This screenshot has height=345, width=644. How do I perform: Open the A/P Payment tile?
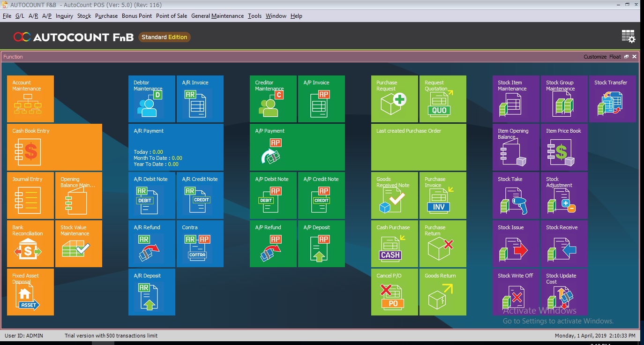tap(297, 147)
